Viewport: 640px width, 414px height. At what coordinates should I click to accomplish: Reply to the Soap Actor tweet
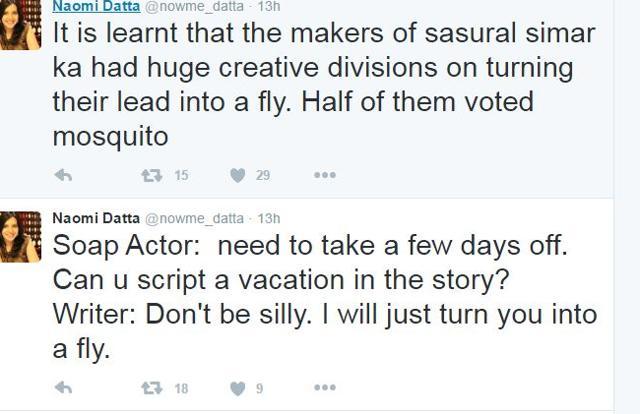[x=63, y=388]
